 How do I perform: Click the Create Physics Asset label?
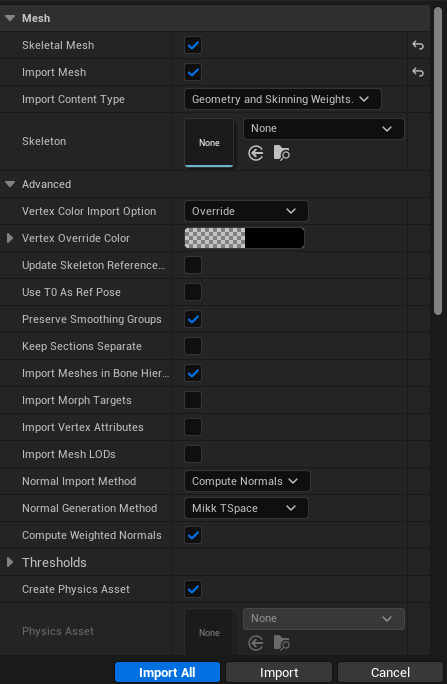pyautogui.click(x=76, y=589)
